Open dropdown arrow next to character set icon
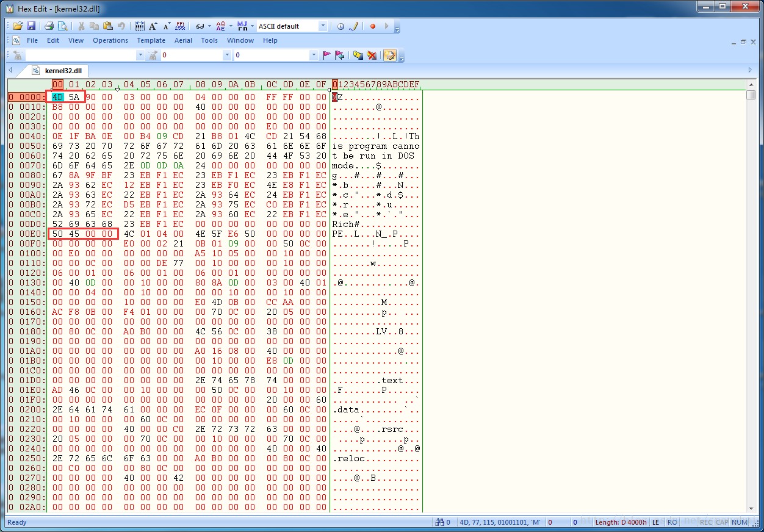 (x=231, y=26)
